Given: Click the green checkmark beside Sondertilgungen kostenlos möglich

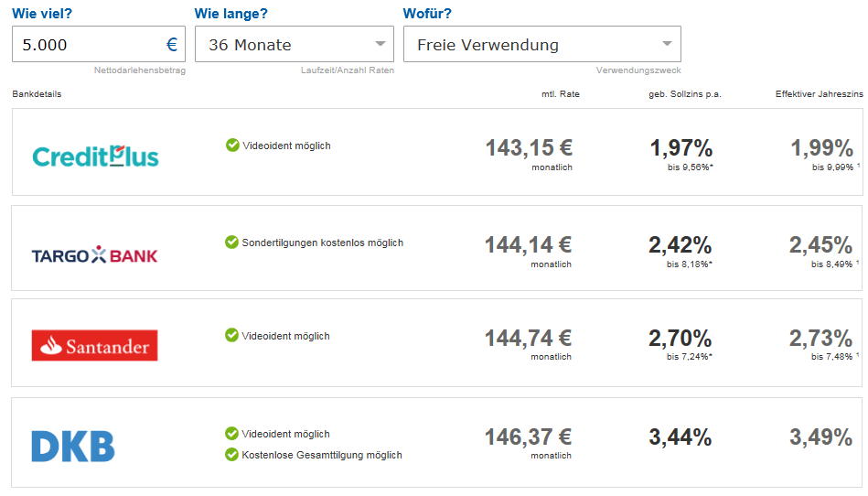Looking at the screenshot, I should pos(231,242).
